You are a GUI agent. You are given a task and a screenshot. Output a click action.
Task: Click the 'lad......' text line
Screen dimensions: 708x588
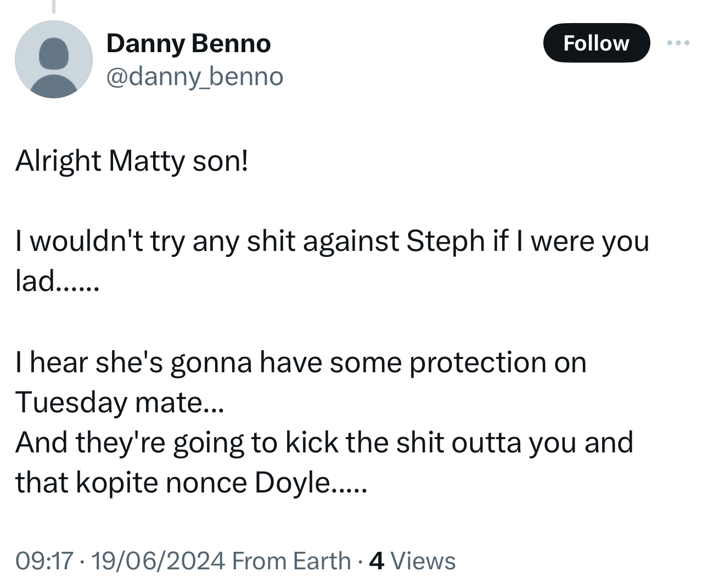pyautogui.click(x=57, y=281)
